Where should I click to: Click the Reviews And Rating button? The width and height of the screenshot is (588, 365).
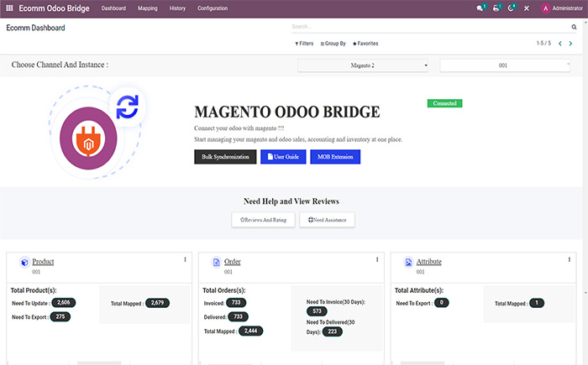click(263, 220)
